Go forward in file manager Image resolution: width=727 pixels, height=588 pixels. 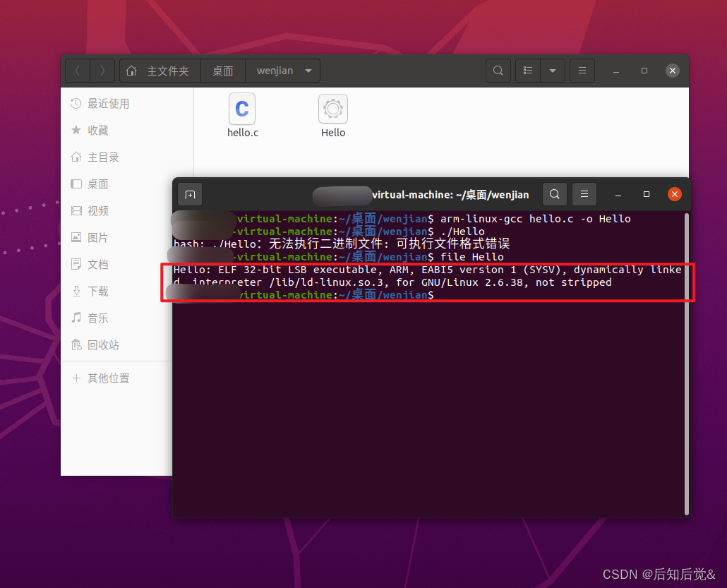click(x=102, y=71)
